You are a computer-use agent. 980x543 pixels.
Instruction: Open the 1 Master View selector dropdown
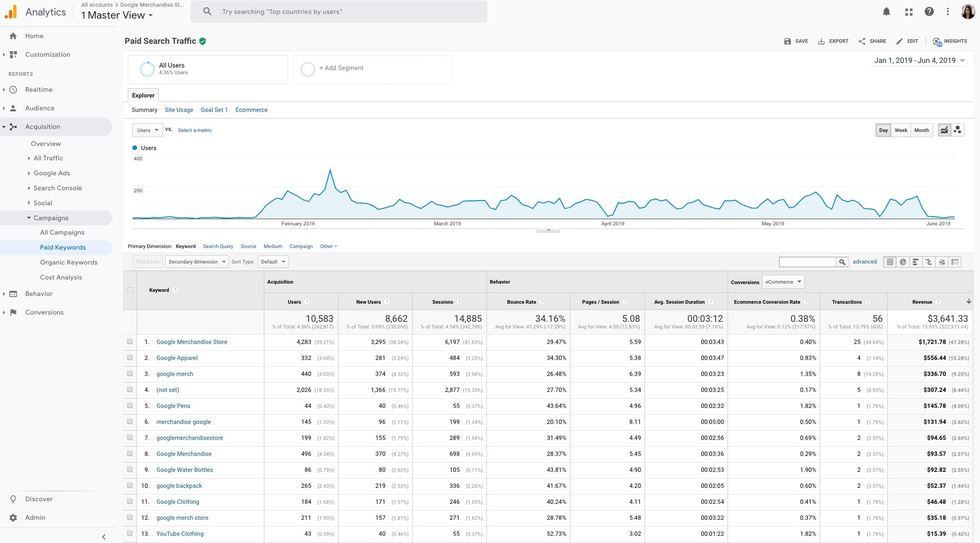[117, 15]
